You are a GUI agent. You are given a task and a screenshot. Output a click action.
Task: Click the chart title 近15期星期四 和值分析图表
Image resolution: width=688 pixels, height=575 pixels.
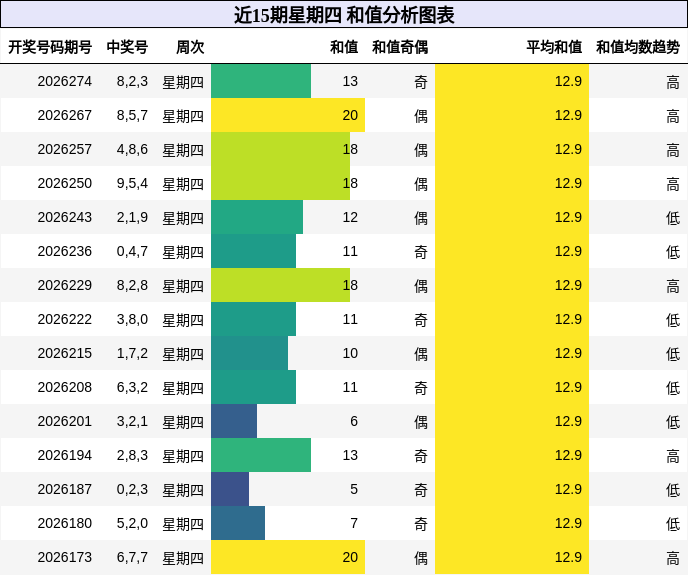(344, 15)
